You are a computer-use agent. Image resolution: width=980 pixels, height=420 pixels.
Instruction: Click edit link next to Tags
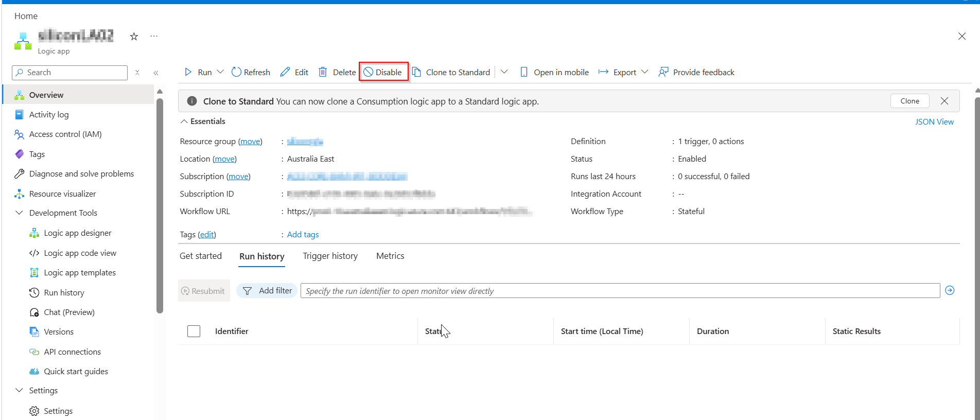[x=207, y=234]
